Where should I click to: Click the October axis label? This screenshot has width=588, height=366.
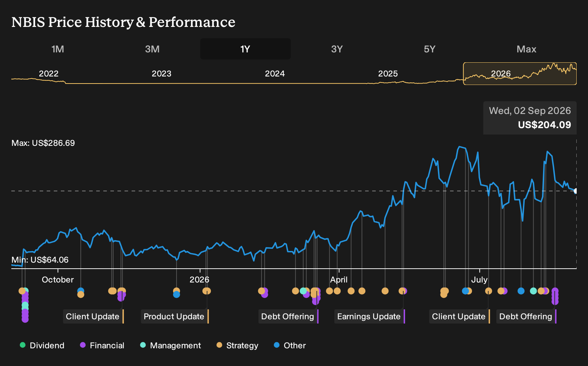click(58, 280)
